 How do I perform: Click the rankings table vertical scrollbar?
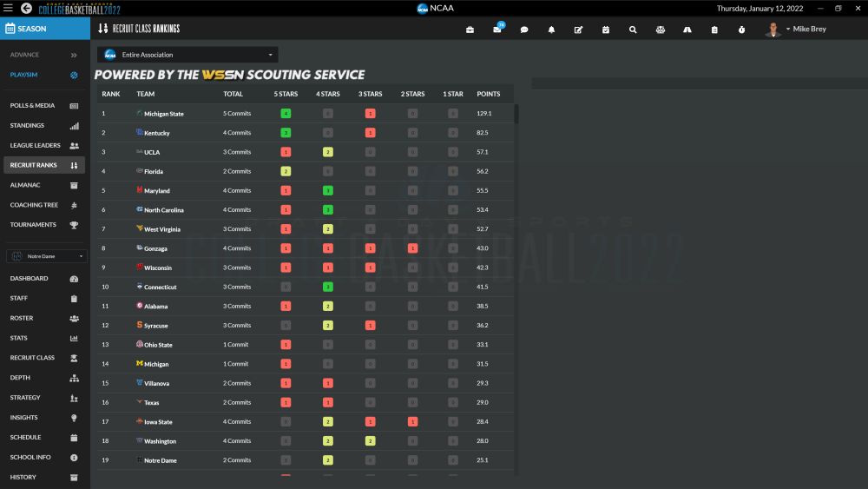pos(516,115)
